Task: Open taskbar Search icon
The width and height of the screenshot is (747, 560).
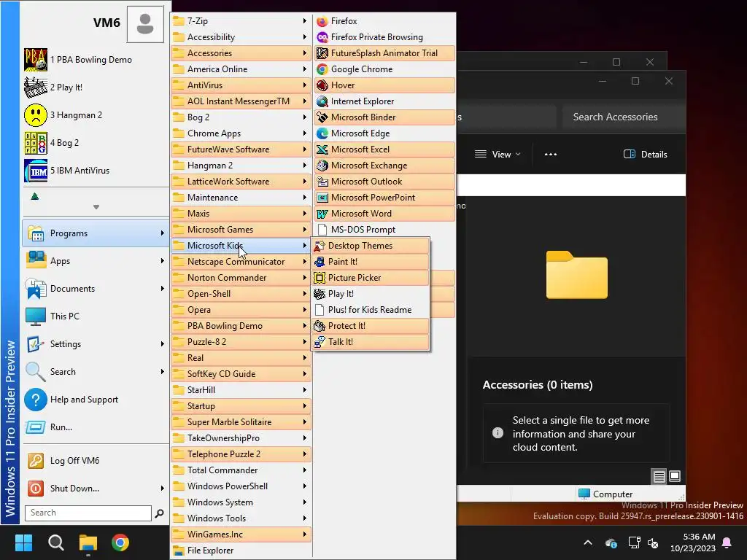Action: coord(55,542)
